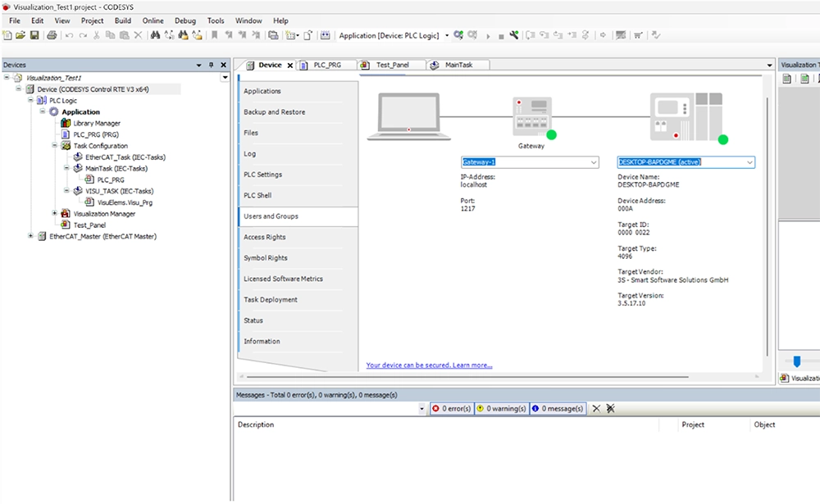Select Library Manager in the device tree
The height and width of the screenshot is (504, 820).
[97, 123]
